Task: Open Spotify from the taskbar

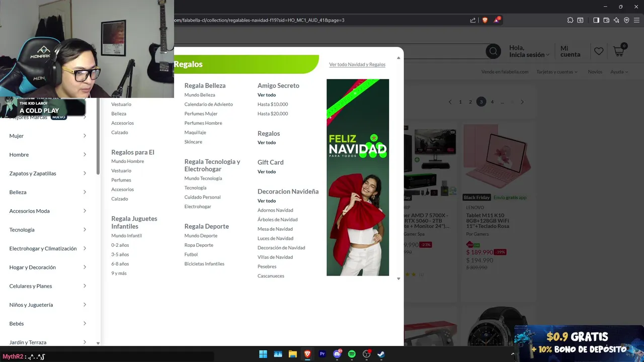Action: coord(352,354)
